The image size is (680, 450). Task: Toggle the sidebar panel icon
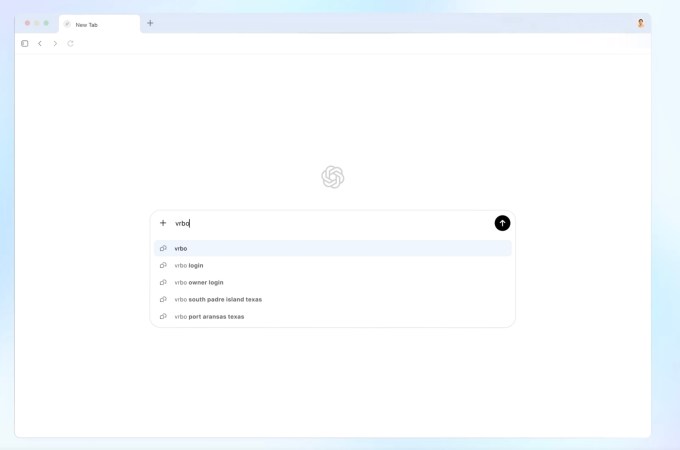(25, 44)
